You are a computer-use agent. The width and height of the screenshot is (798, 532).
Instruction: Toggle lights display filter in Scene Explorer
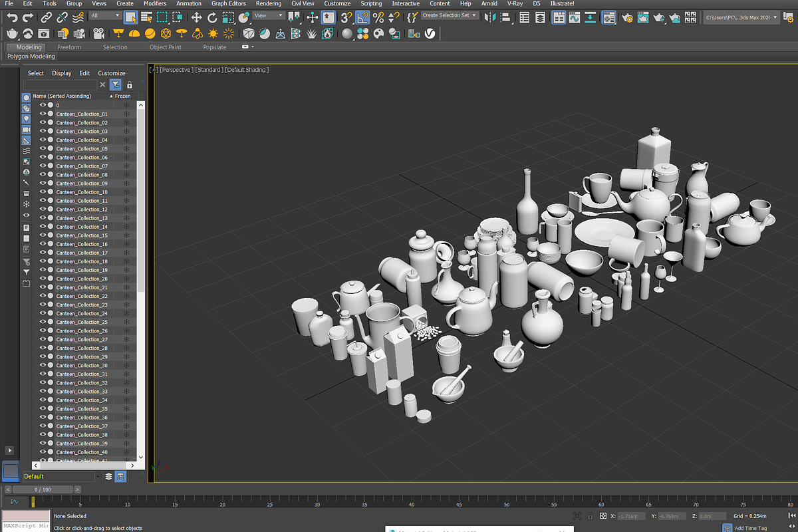click(27, 118)
